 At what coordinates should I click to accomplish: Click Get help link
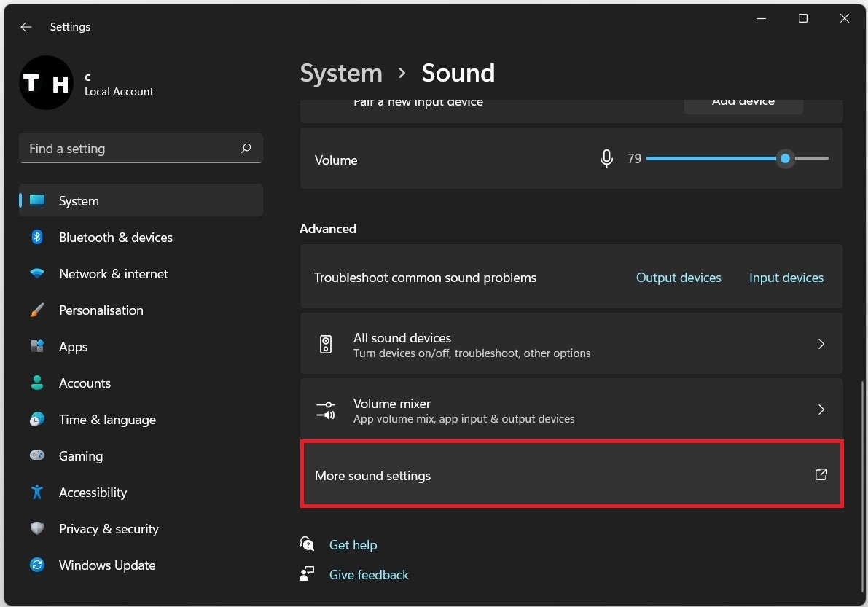point(353,545)
